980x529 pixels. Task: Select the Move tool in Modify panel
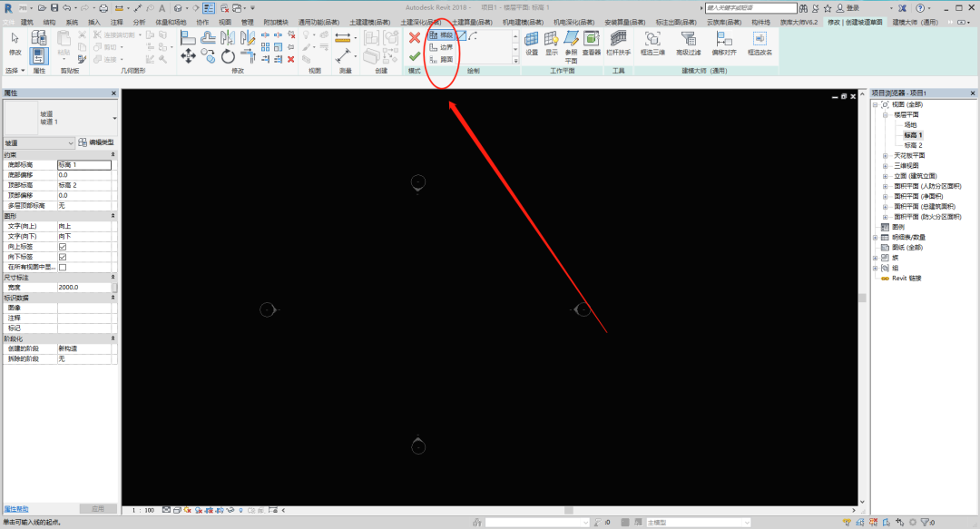pyautogui.click(x=188, y=56)
